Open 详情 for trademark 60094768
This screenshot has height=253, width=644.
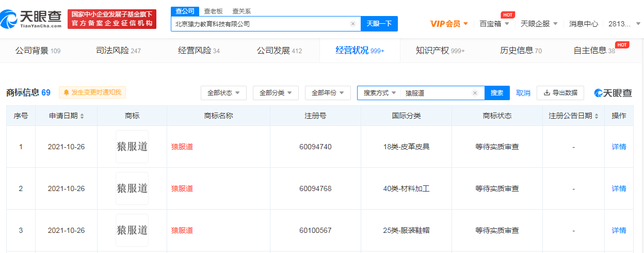click(x=619, y=188)
